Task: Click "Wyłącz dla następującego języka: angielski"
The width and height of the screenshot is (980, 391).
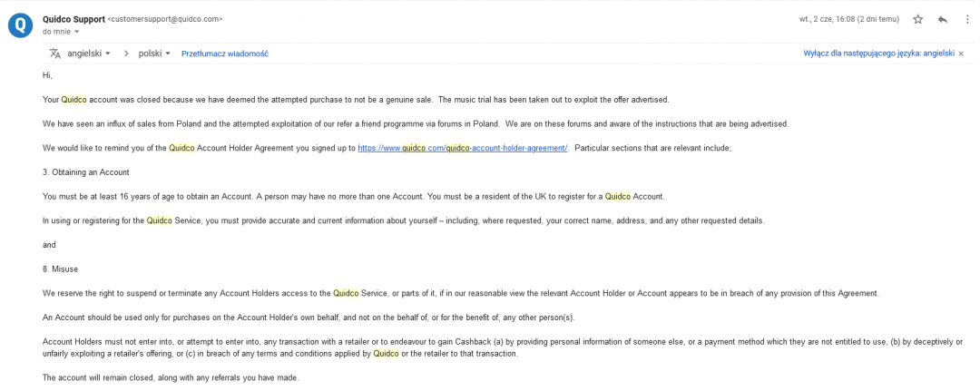Action: 878,54
